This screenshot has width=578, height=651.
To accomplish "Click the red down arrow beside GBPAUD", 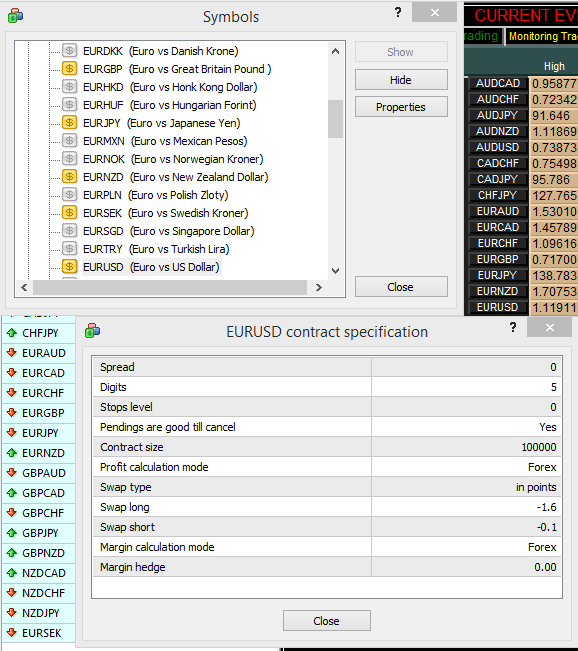I will (12, 472).
